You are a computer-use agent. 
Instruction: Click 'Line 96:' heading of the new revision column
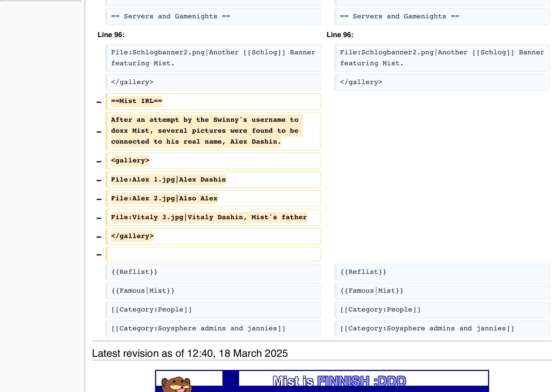click(x=340, y=35)
